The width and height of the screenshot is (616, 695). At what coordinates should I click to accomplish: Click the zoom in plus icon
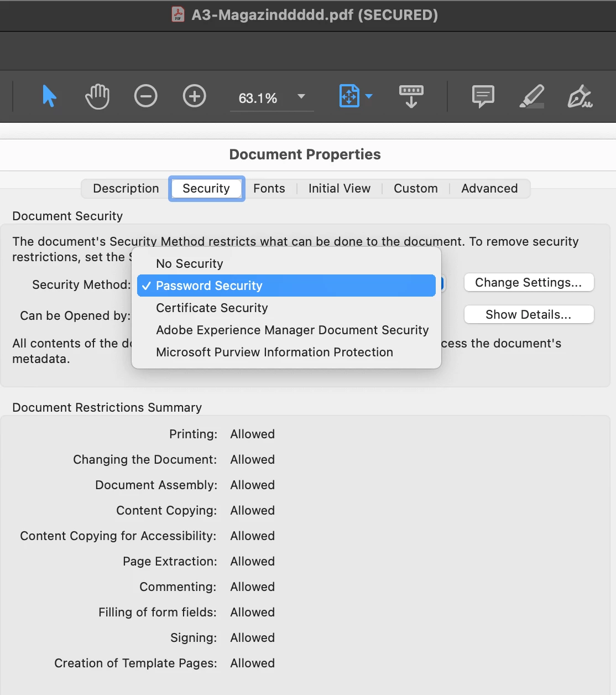pyautogui.click(x=195, y=96)
